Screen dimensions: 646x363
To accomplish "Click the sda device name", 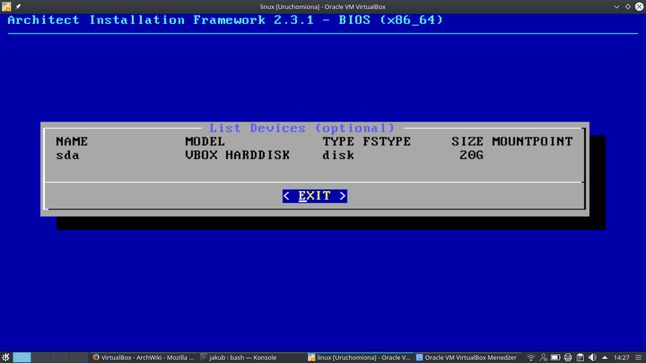I will point(68,155).
